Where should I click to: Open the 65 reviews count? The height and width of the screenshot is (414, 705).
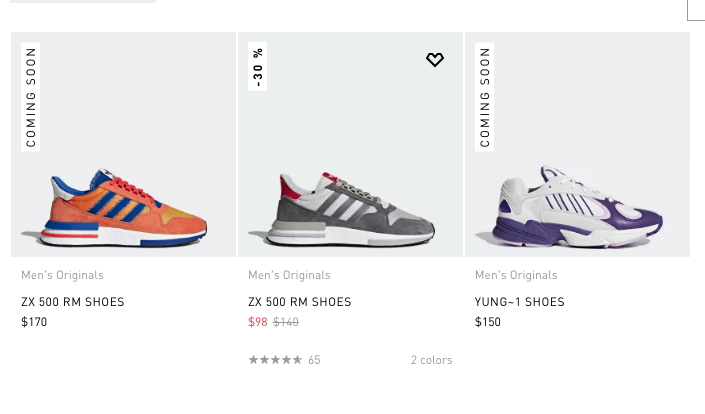(314, 360)
